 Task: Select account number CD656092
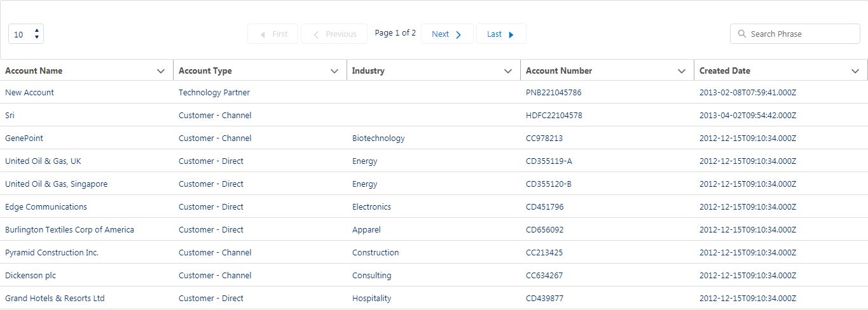point(544,230)
